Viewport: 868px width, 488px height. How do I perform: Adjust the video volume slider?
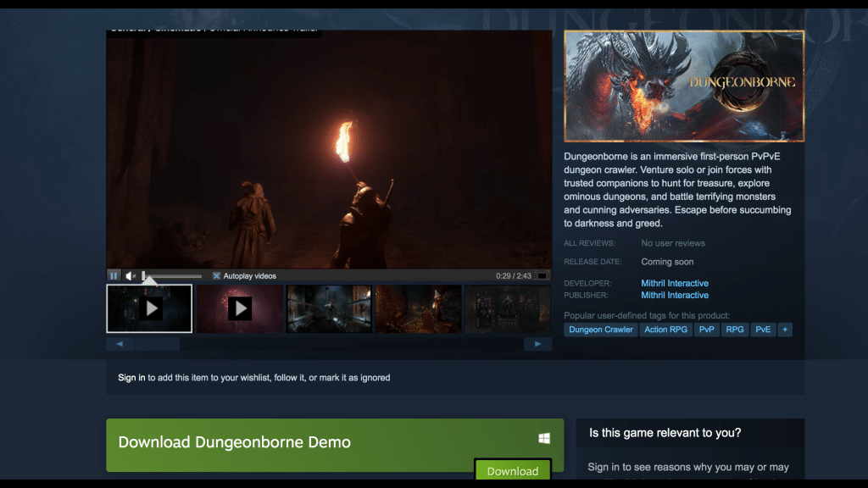(172, 275)
